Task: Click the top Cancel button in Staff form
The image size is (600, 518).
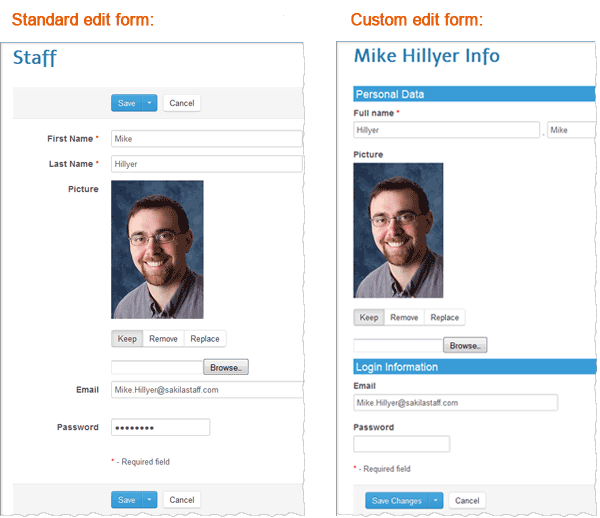Action: click(181, 103)
